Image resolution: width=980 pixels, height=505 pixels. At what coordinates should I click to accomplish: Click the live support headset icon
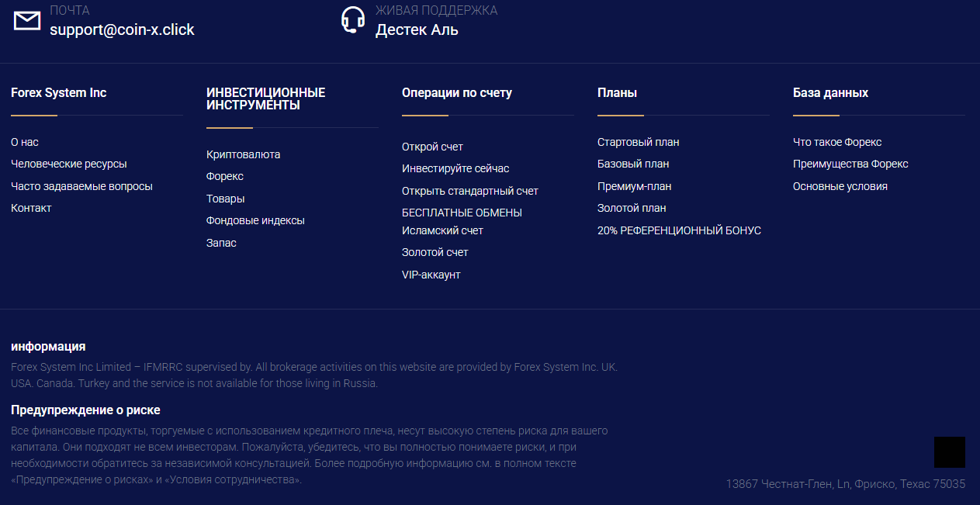point(353,20)
